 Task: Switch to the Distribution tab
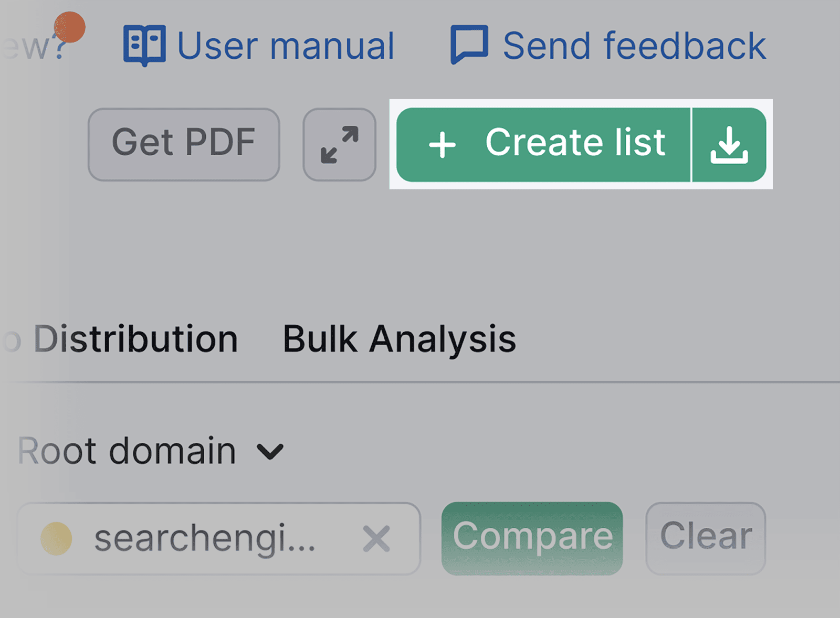click(134, 340)
